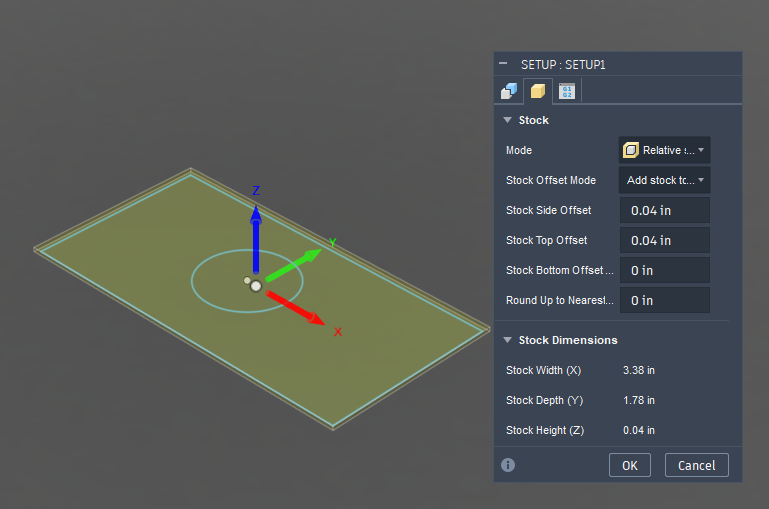Image resolution: width=769 pixels, height=509 pixels.
Task: Edit the Stock Top Offset value
Action: [x=664, y=240]
